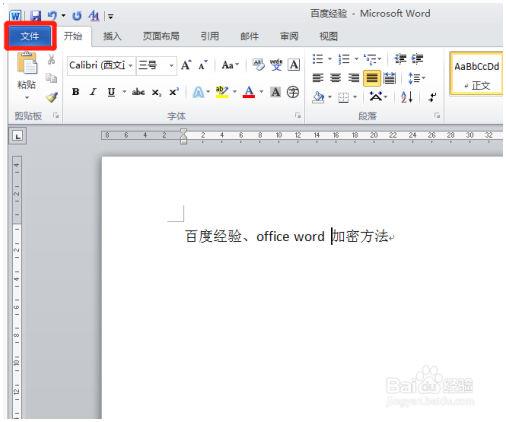506x422 pixels.
Task: Toggle Superscript formatting
Action: point(174,92)
